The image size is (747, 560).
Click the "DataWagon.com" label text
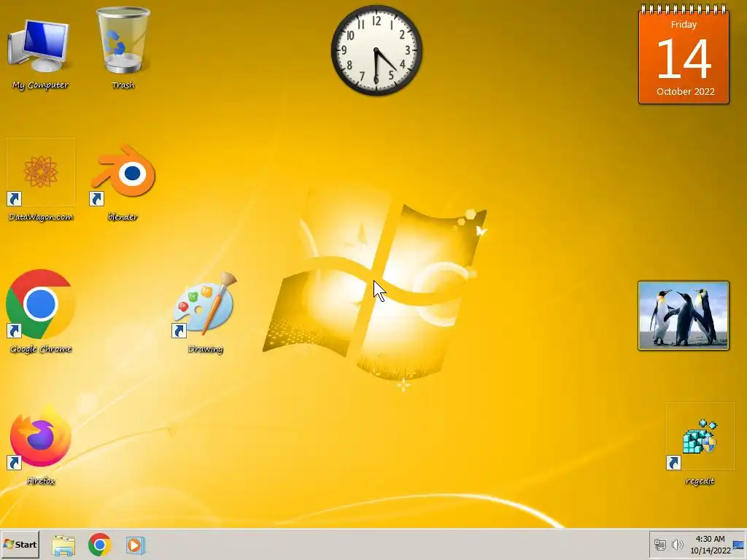41,217
